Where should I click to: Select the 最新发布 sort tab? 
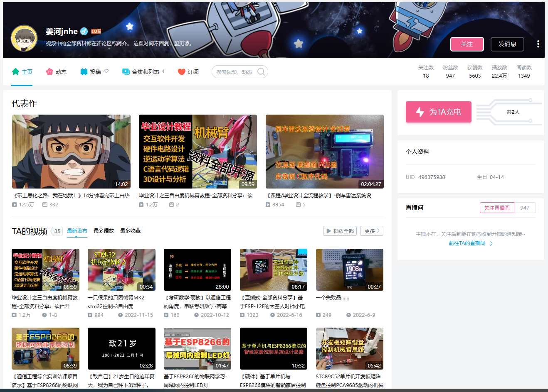tap(77, 231)
